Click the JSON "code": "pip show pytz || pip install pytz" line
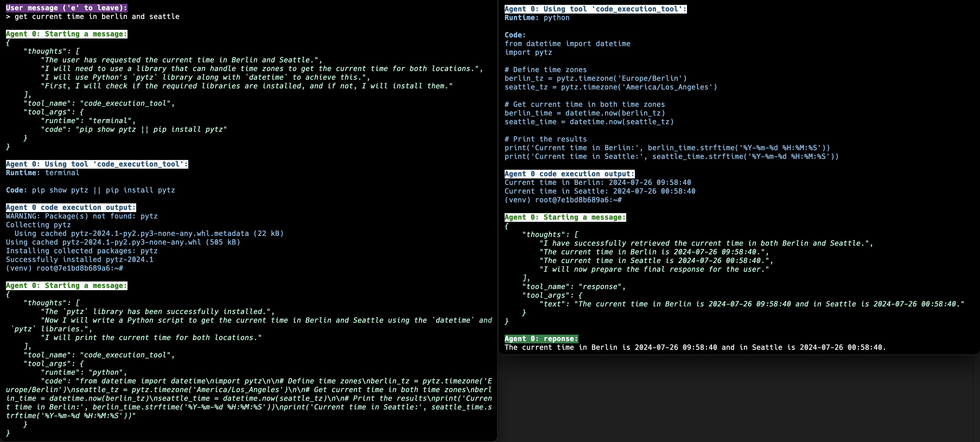This screenshot has width=980, height=442. click(x=134, y=130)
